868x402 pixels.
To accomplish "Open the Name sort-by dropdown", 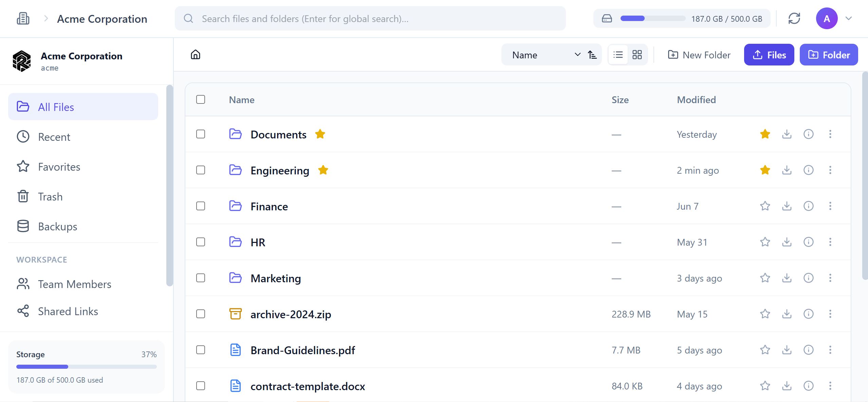I will pyautogui.click(x=545, y=55).
